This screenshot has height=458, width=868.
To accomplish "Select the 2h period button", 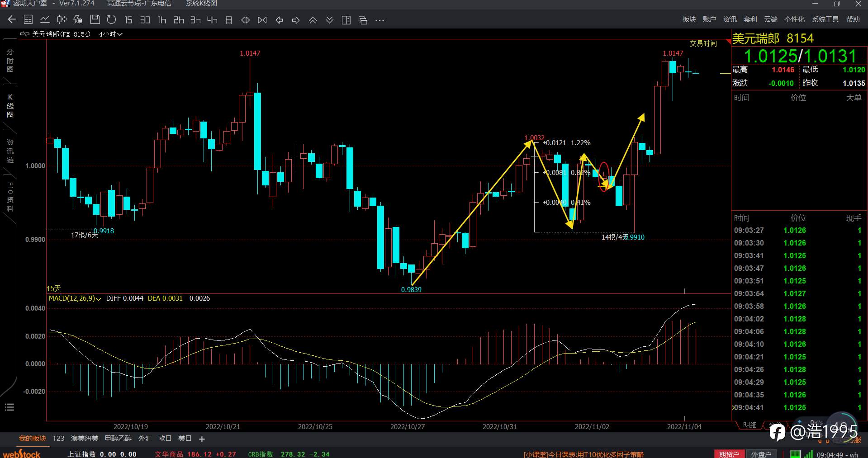I will (x=179, y=19).
